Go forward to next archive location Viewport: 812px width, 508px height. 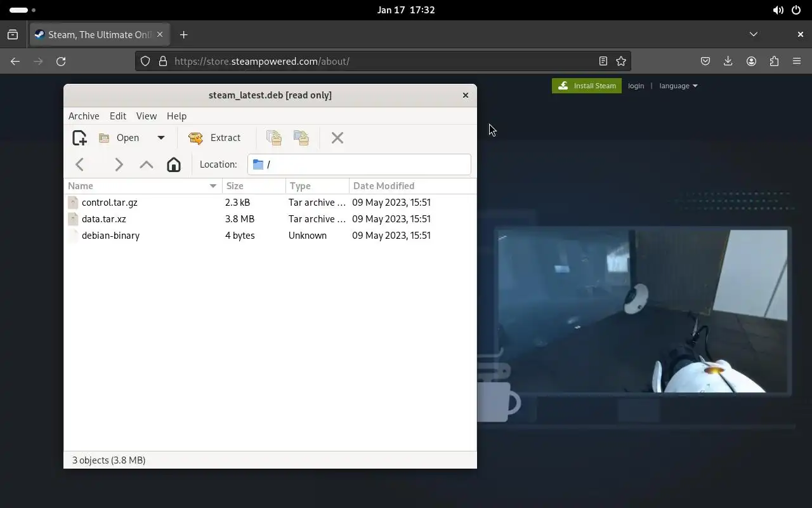pos(119,164)
